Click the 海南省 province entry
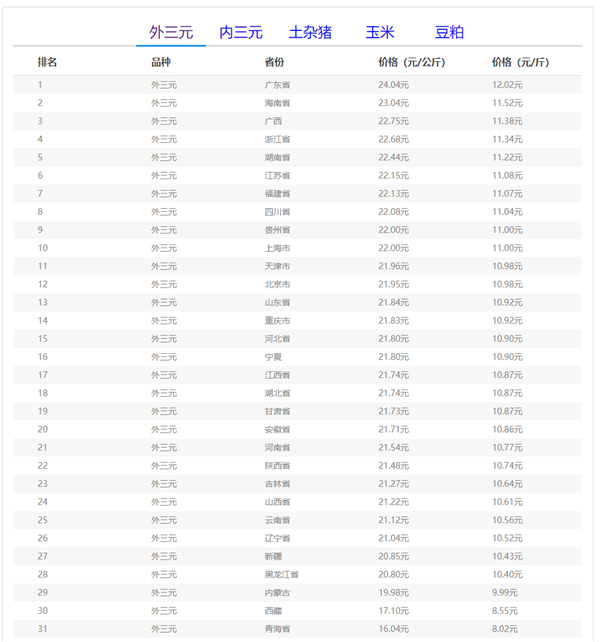 click(277, 103)
